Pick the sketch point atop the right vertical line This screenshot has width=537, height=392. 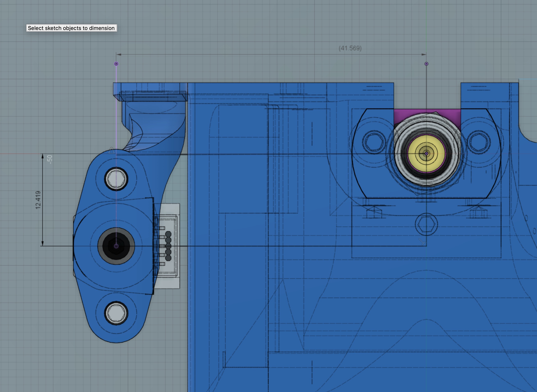click(x=426, y=64)
